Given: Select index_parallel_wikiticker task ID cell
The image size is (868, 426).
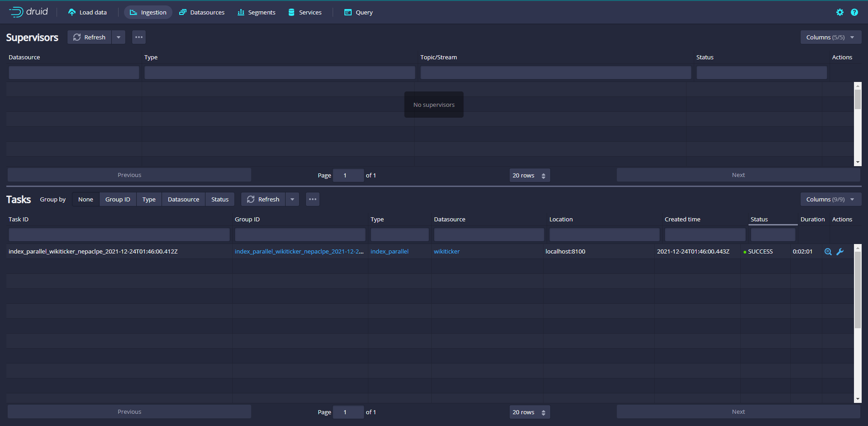Looking at the screenshot, I should [x=93, y=251].
